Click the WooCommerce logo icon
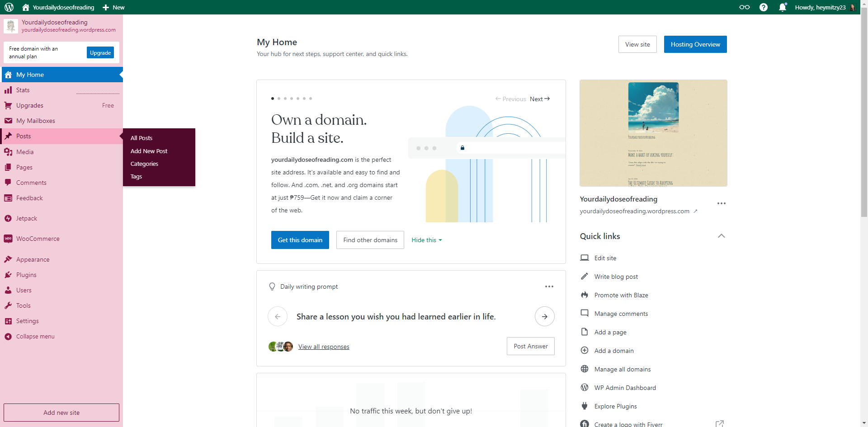 [8, 239]
